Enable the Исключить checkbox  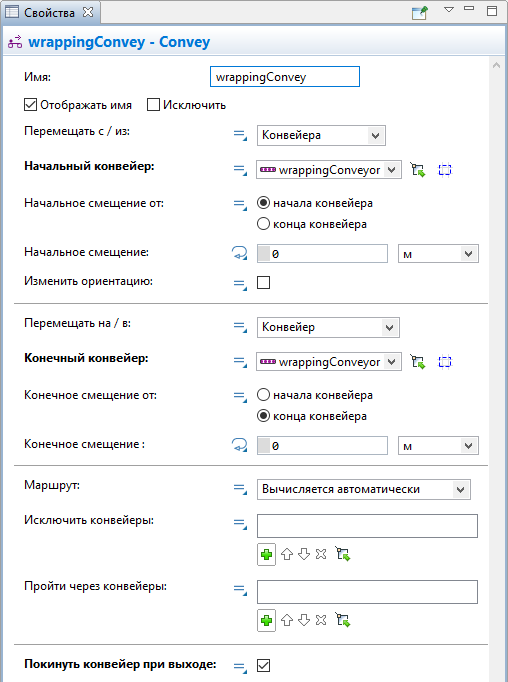pyautogui.click(x=153, y=105)
